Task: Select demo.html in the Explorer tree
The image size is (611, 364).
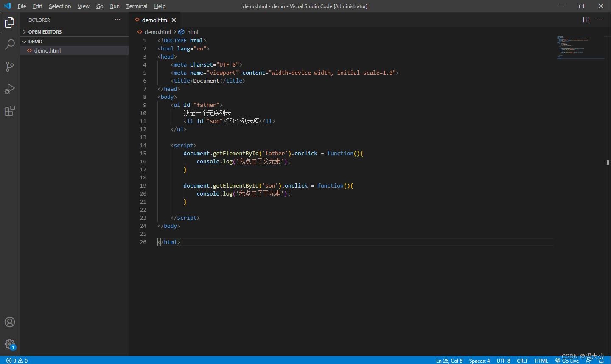Action: [x=74, y=50]
